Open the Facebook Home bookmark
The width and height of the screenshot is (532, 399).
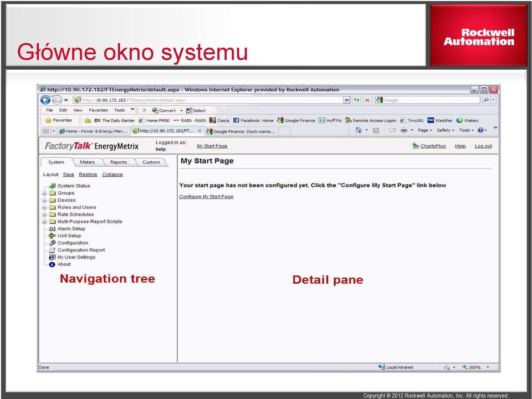(253, 120)
